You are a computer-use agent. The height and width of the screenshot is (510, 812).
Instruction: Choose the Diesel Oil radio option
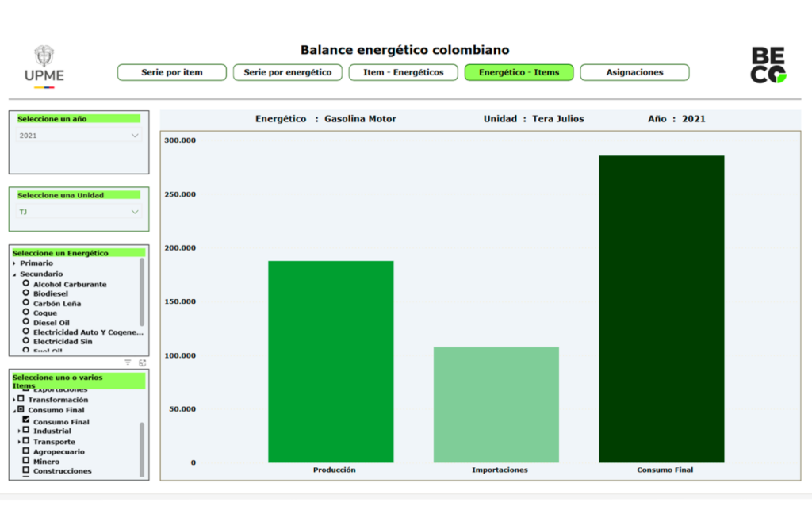tap(26, 322)
